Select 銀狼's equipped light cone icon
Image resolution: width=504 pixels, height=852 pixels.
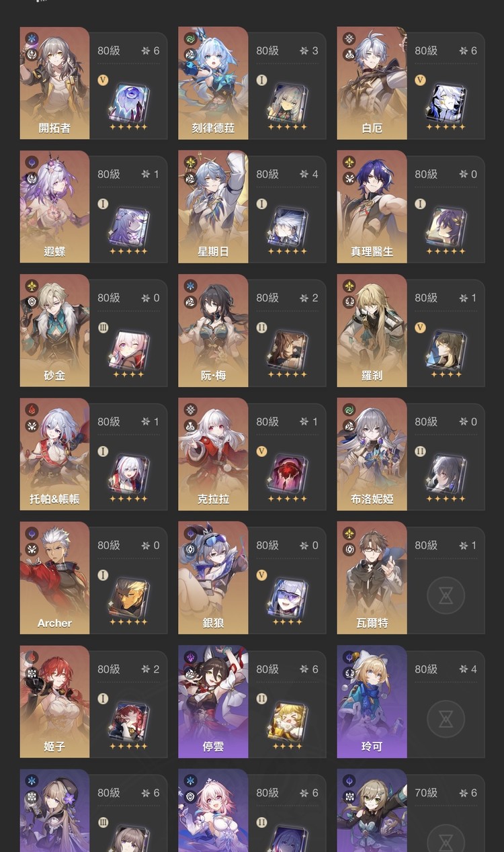click(x=287, y=597)
